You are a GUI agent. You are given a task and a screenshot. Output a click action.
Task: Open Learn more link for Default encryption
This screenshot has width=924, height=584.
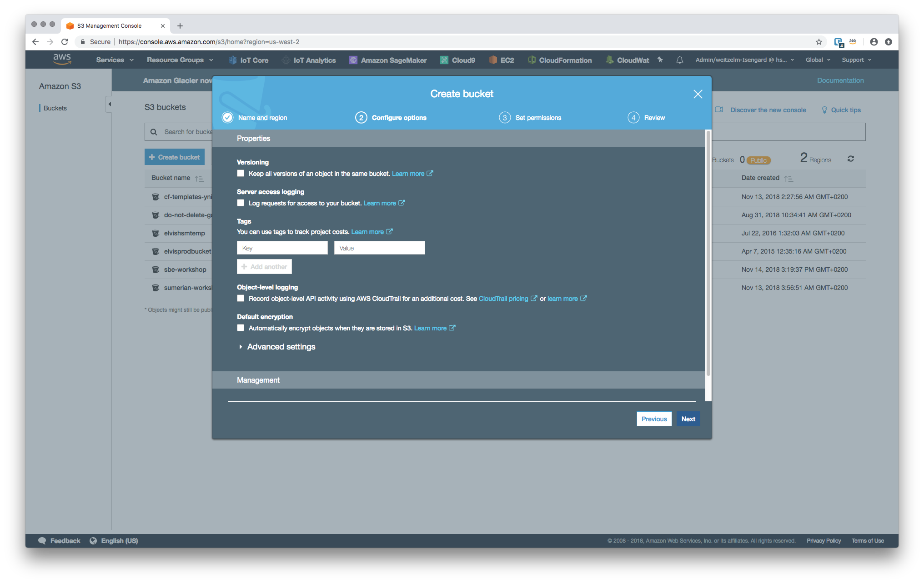[430, 328]
